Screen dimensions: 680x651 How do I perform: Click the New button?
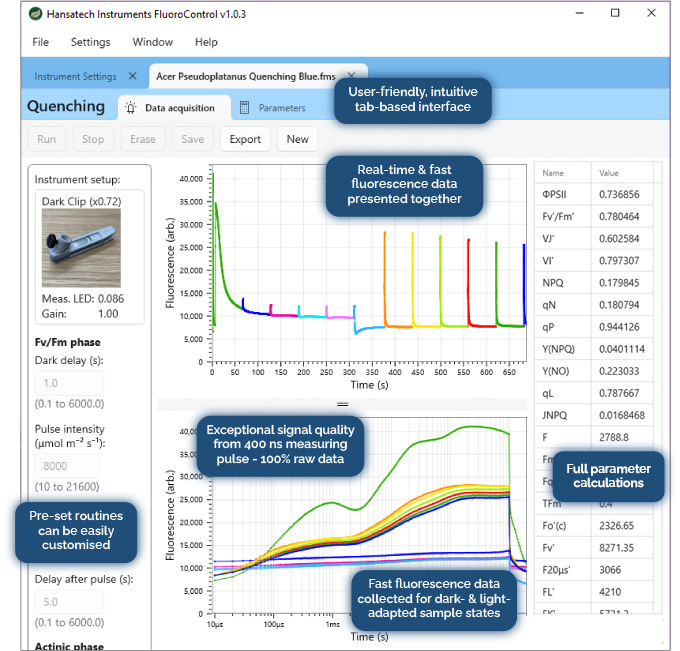298,139
